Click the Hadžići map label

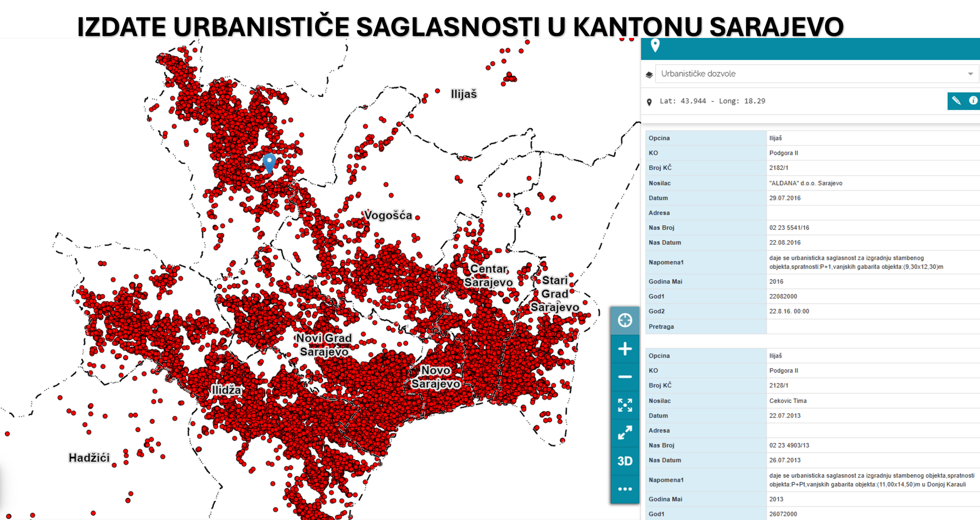pyautogui.click(x=89, y=458)
